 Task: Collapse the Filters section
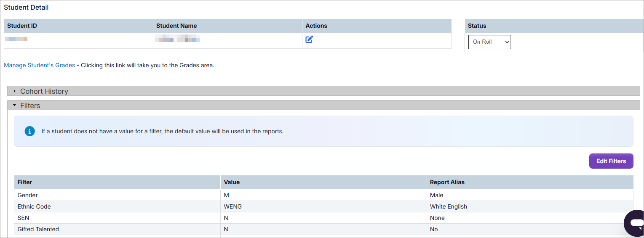coord(30,106)
